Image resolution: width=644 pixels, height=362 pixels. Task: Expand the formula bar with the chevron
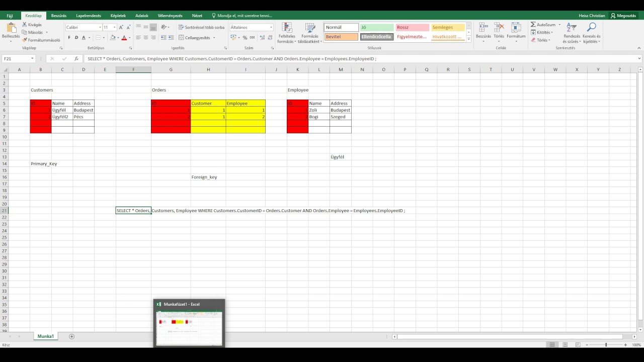point(639,59)
